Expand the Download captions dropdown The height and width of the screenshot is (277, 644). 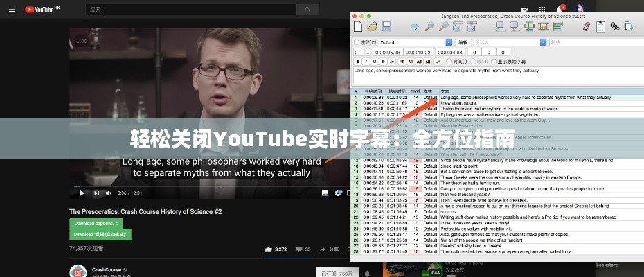(x=96, y=223)
